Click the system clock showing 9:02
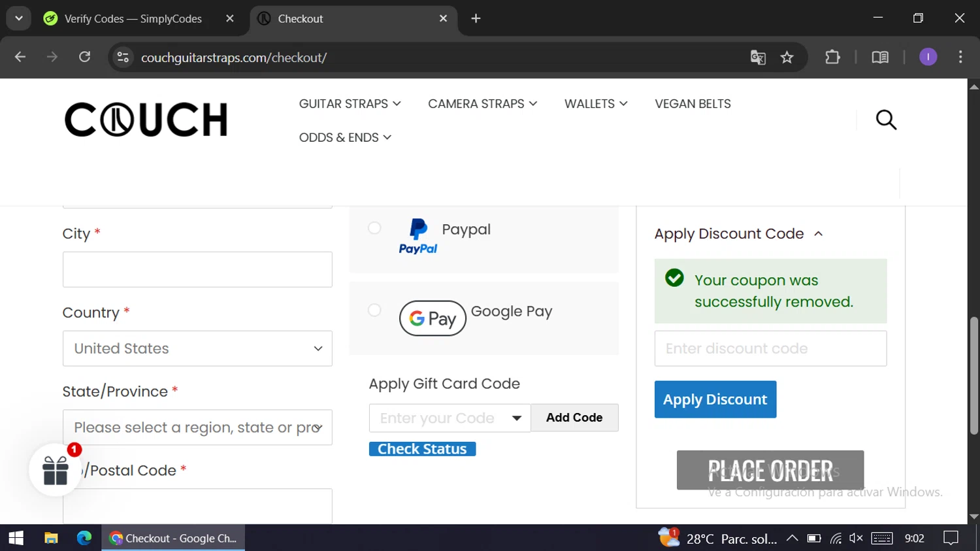Screen dimensions: 980x551 click(915, 538)
